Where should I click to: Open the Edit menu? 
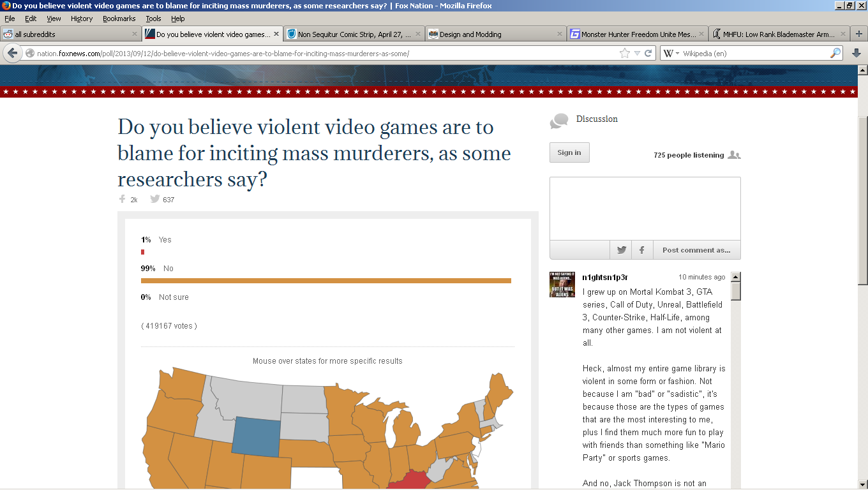pyautogui.click(x=31, y=19)
